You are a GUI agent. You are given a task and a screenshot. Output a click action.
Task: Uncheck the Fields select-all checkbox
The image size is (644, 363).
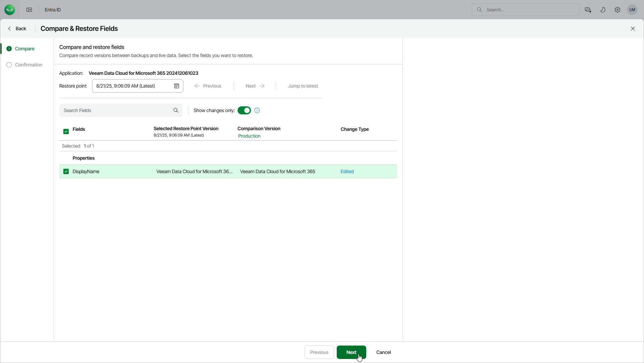pyautogui.click(x=66, y=132)
